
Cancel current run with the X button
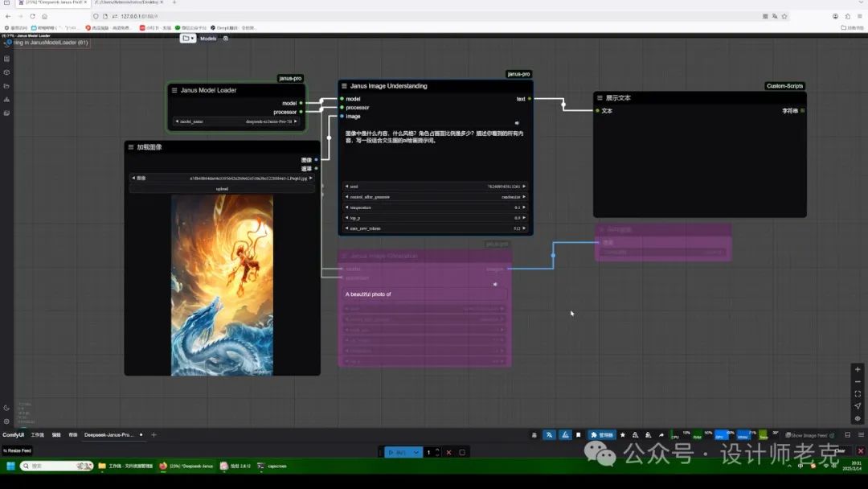click(449, 453)
